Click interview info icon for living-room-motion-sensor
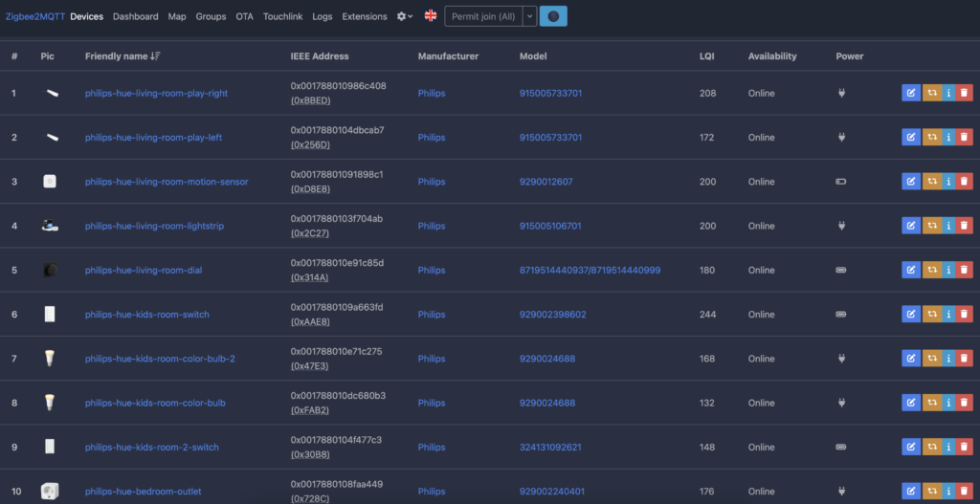980x504 pixels. (x=947, y=181)
